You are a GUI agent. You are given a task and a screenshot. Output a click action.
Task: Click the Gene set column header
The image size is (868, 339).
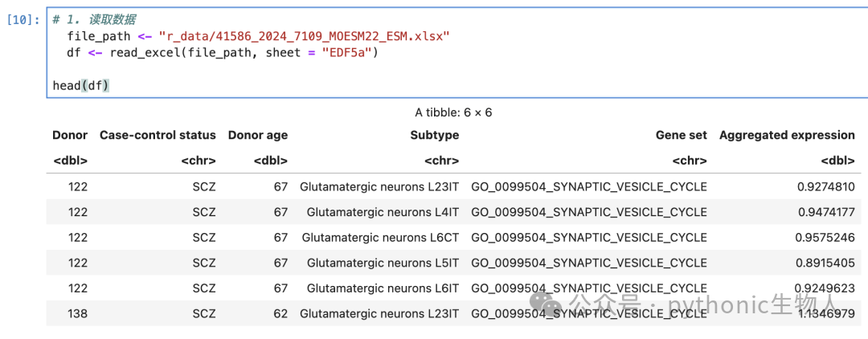coord(682,135)
